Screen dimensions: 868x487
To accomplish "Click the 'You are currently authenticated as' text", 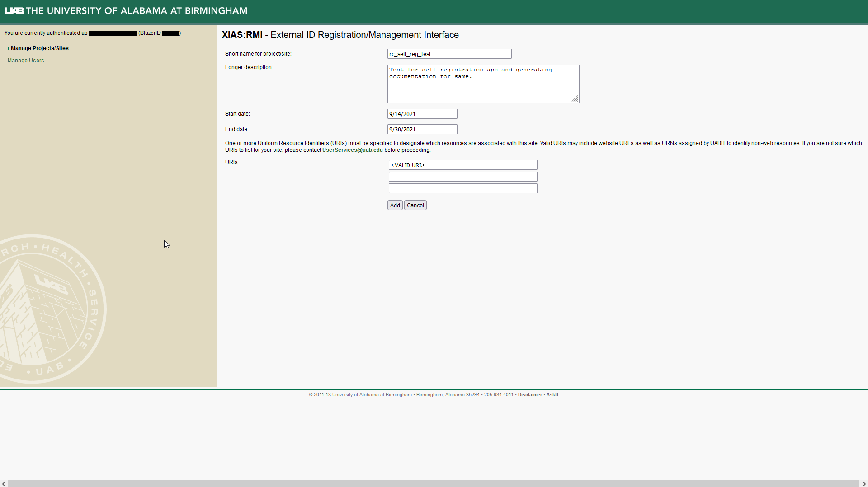I will 46,33.
